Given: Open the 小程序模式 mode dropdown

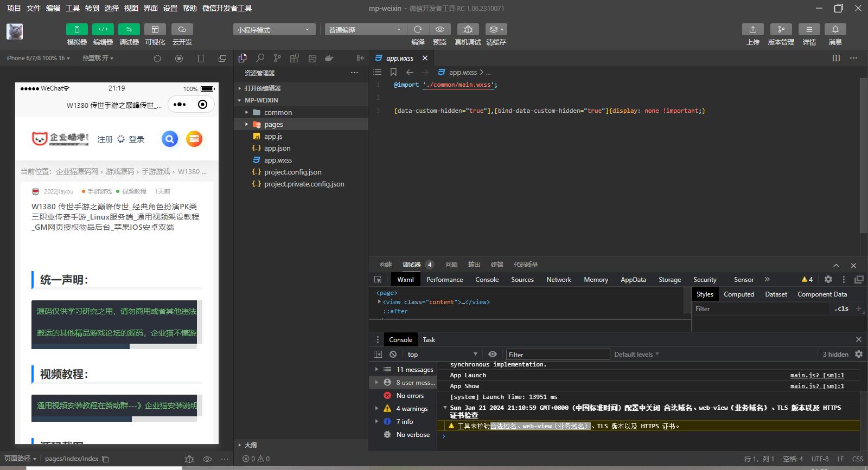Looking at the screenshot, I should [274, 30].
